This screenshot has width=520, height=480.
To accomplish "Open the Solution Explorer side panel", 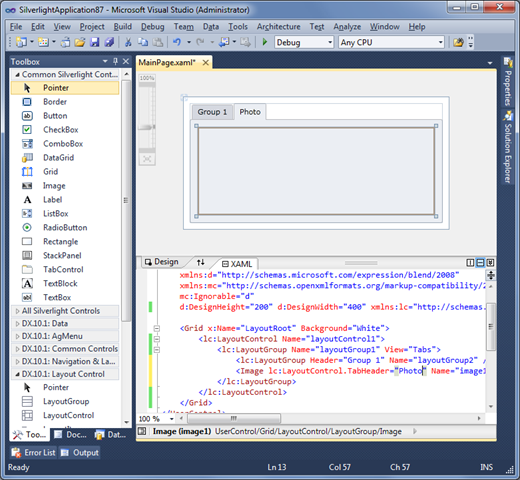I will coord(508,147).
